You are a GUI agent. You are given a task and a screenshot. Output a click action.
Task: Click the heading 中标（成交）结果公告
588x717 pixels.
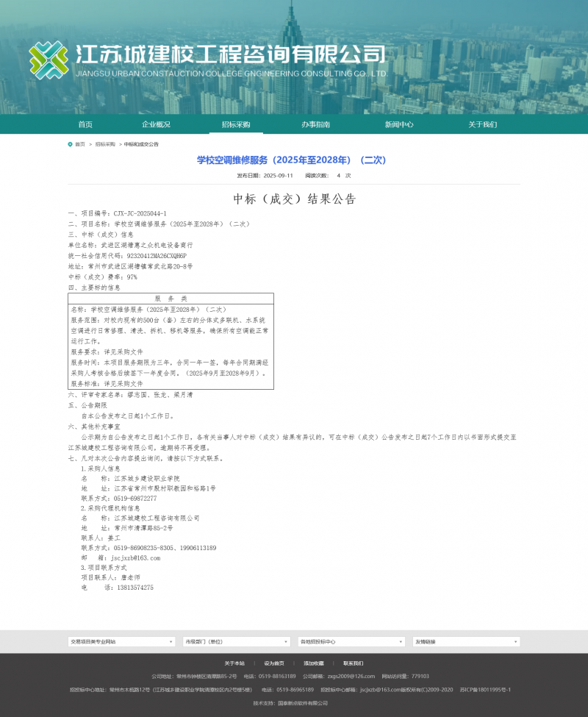[x=294, y=199]
